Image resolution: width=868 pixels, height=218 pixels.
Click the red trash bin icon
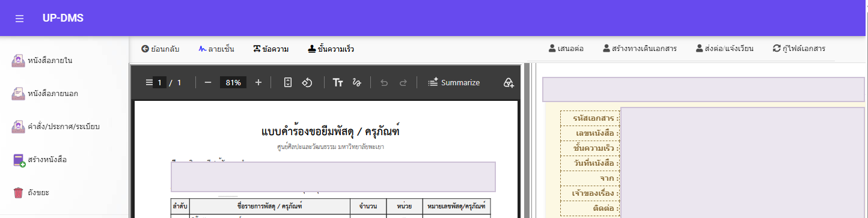tap(18, 193)
